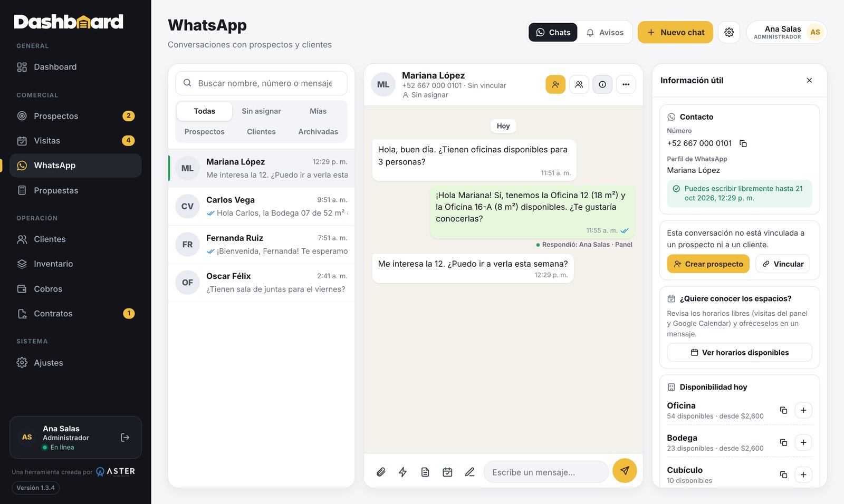Copy Oficina availability info

[784, 410]
